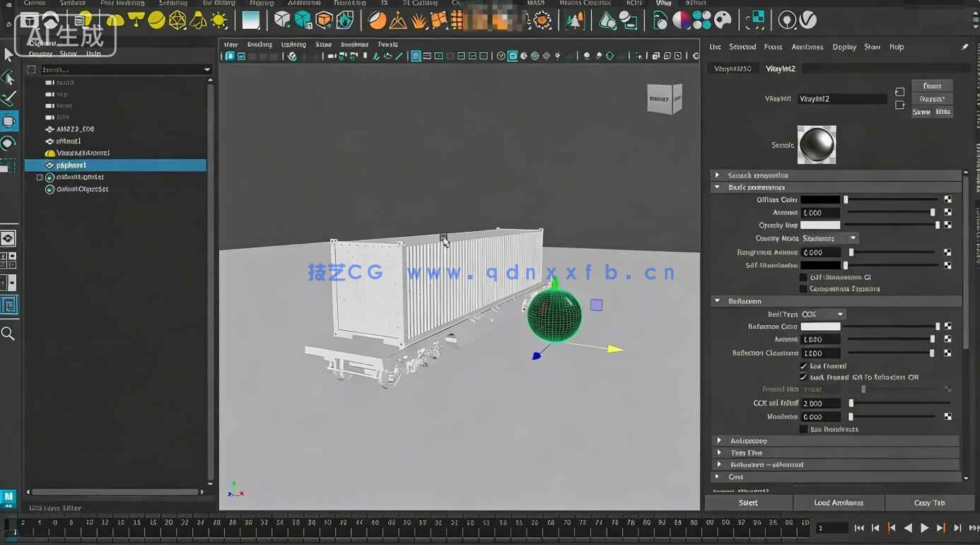Click the teal polygon cube icon on the shelf

302,19
